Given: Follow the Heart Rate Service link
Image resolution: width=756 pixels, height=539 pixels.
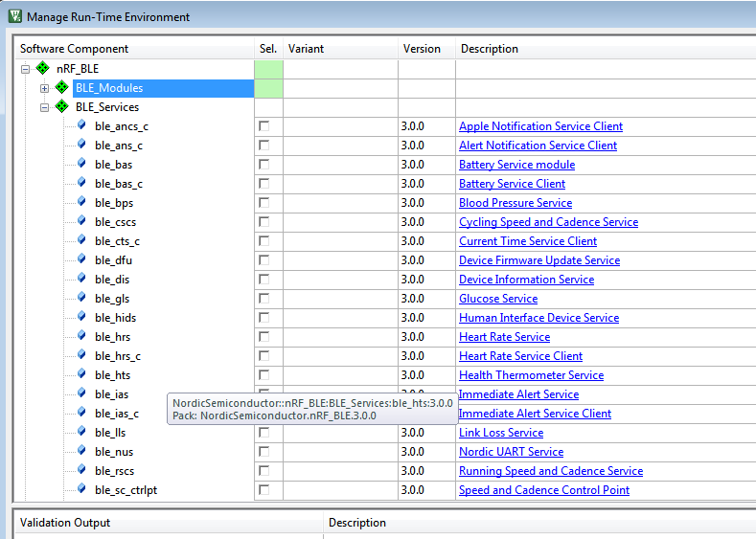Looking at the screenshot, I should pos(504,337).
